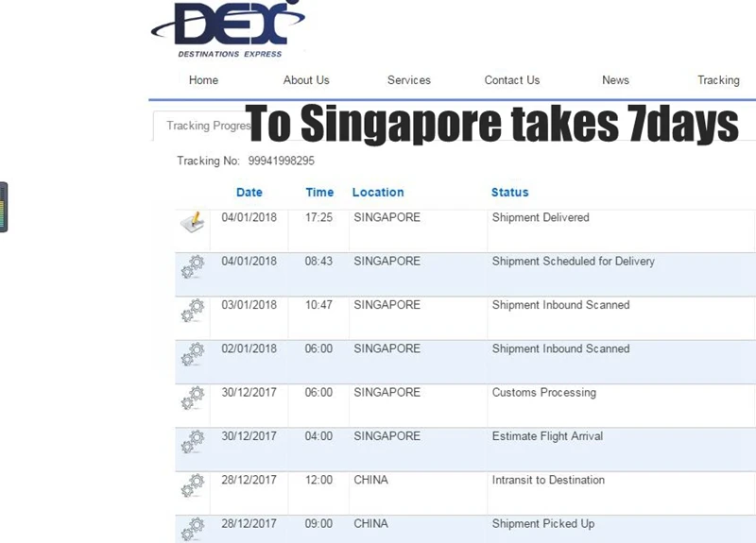Click the delivered signature icon
The height and width of the screenshot is (543, 756).
[193, 222]
